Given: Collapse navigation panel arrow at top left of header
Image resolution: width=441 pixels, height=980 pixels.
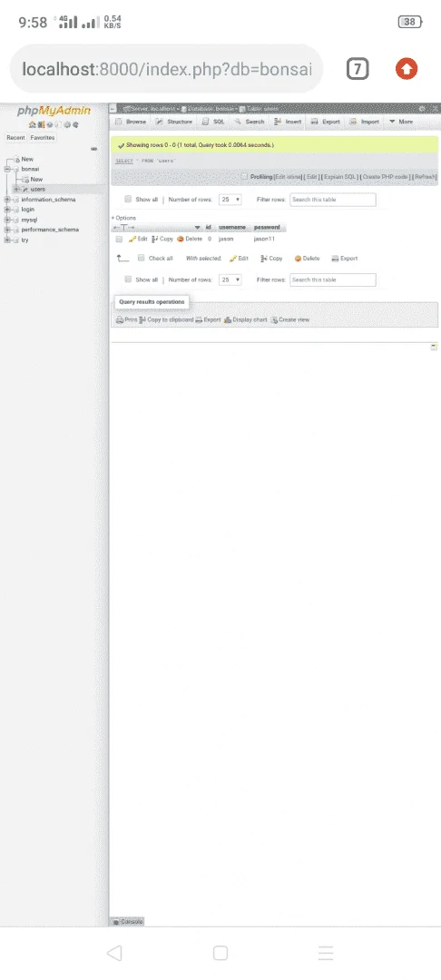Looking at the screenshot, I should click(x=114, y=109).
